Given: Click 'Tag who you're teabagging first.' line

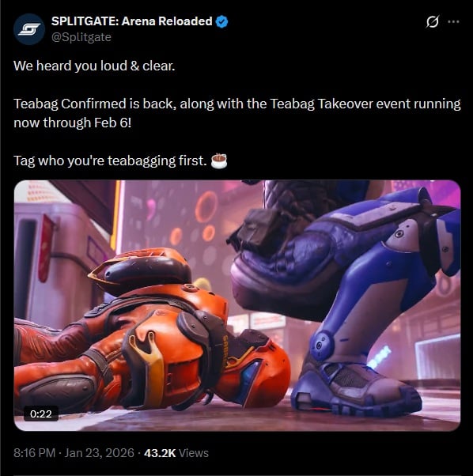Looking at the screenshot, I should point(110,161).
